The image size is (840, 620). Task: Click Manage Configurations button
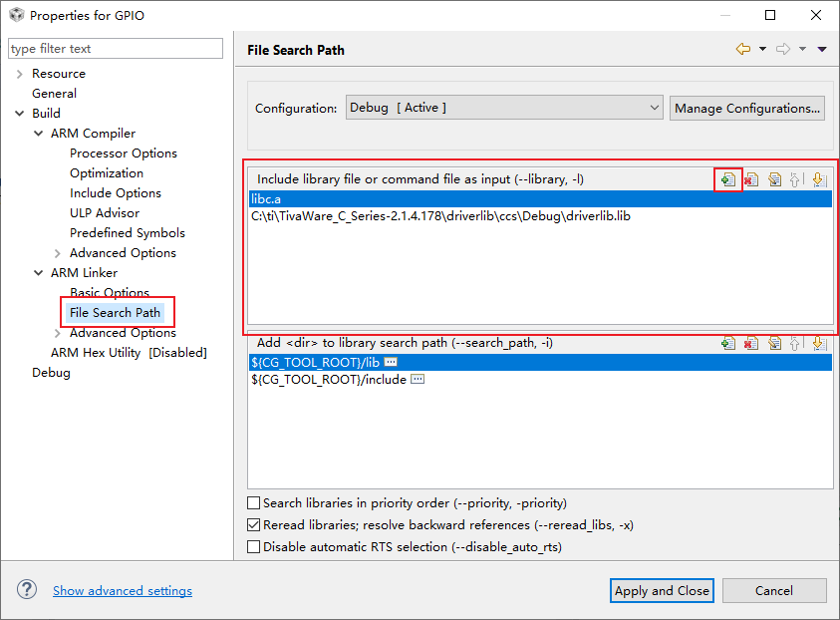(x=746, y=108)
